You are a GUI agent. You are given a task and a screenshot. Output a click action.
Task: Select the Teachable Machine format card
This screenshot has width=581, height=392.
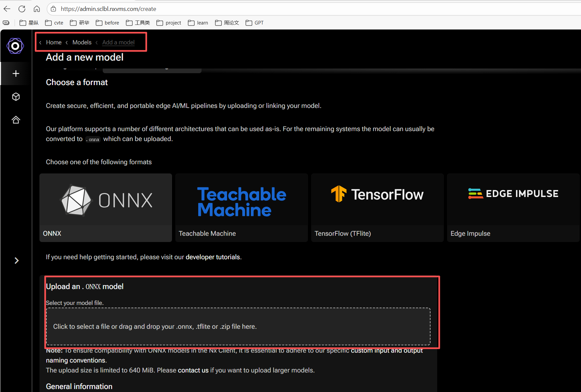click(242, 208)
